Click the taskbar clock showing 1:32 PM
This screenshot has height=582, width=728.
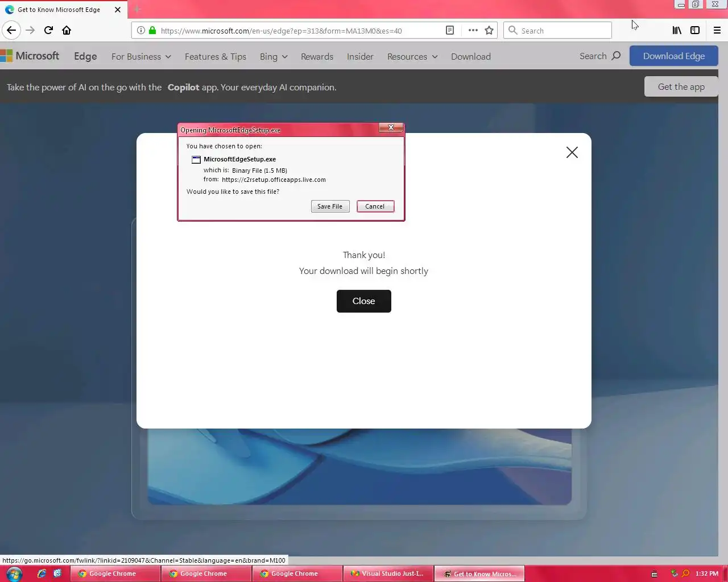click(706, 573)
